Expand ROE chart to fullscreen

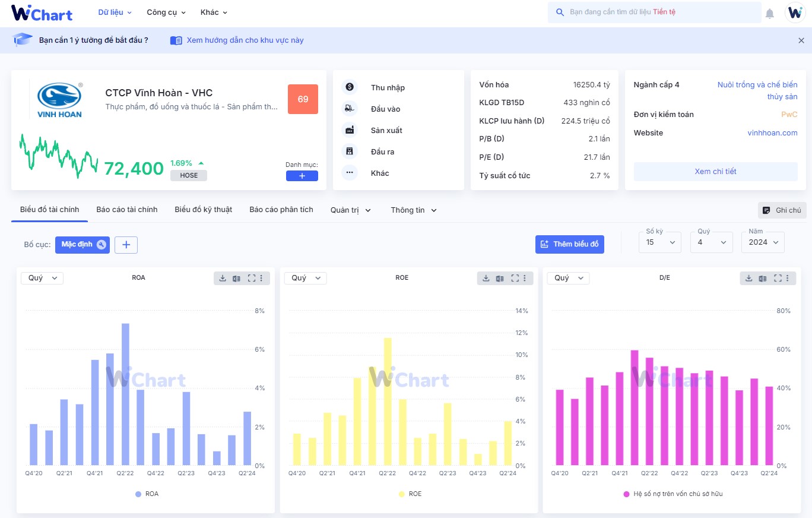pyautogui.click(x=515, y=278)
